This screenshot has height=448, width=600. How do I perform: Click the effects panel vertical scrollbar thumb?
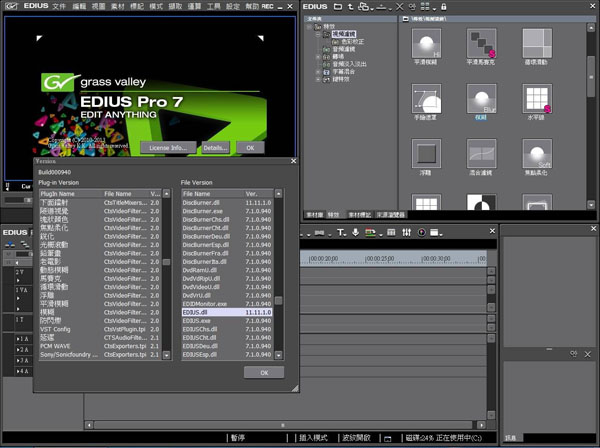(591, 77)
